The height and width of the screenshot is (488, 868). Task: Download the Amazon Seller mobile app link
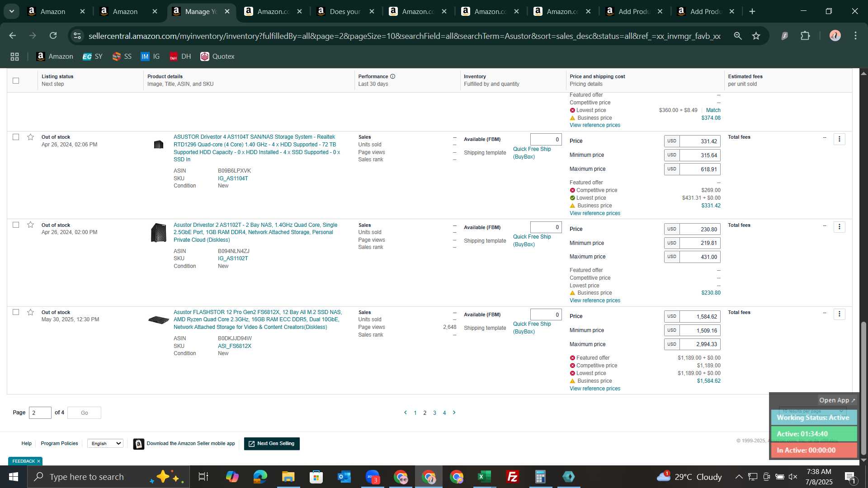tap(191, 444)
